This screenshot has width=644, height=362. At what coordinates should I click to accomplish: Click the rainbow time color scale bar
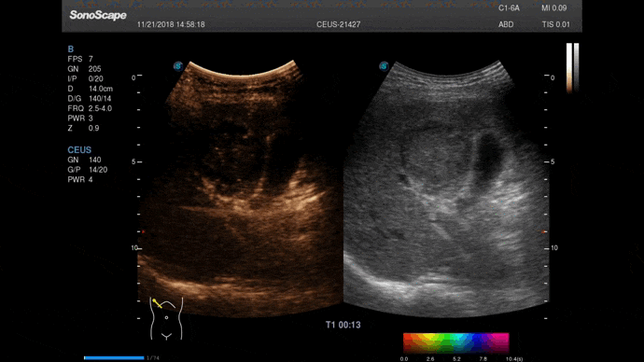click(x=455, y=343)
